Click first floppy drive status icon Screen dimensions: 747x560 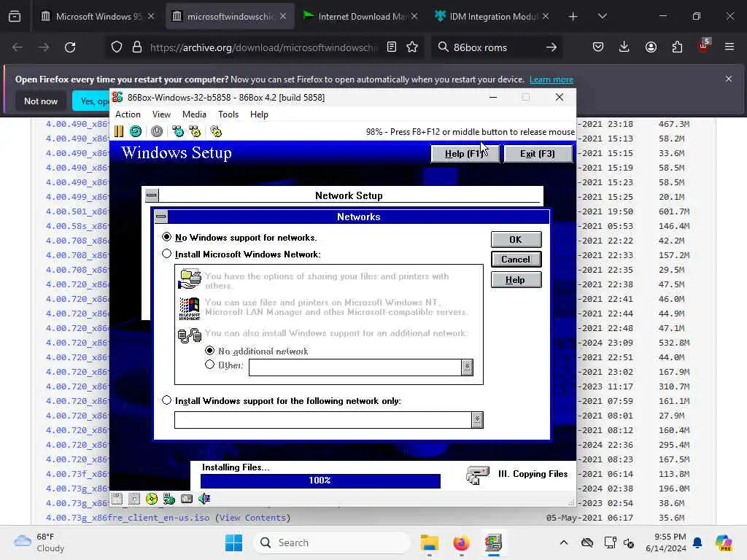coord(117,499)
